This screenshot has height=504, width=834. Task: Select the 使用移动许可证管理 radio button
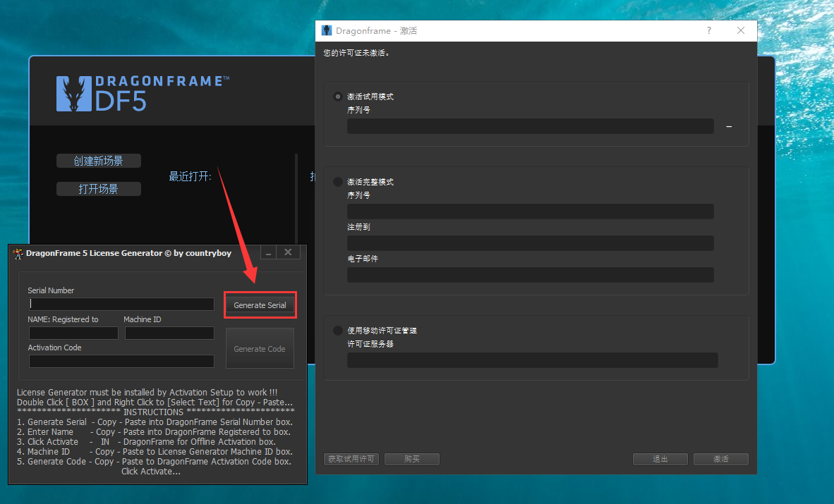(x=337, y=330)
